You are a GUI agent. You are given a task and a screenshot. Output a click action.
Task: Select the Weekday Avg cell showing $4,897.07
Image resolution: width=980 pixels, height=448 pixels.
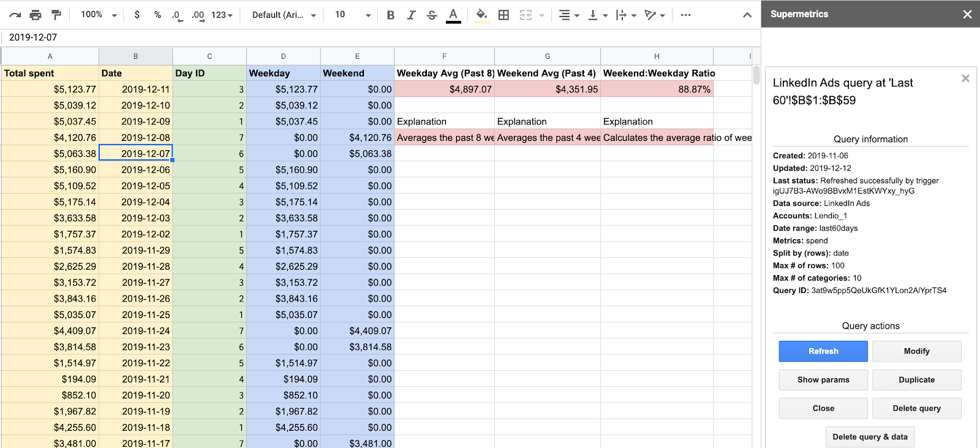click(444, 89)
